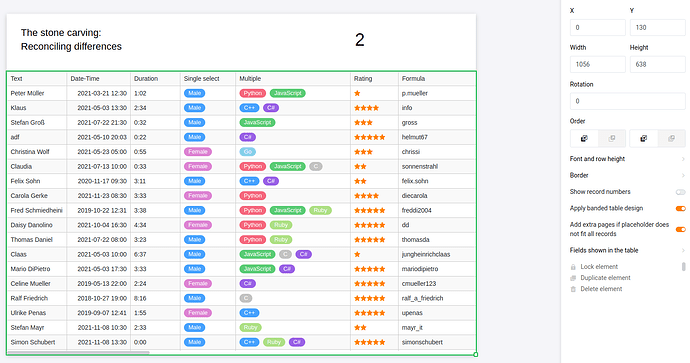Screen dimensions: 690x363
Task: Disable Apply banded table design switch
Action: tap(680, 209)
